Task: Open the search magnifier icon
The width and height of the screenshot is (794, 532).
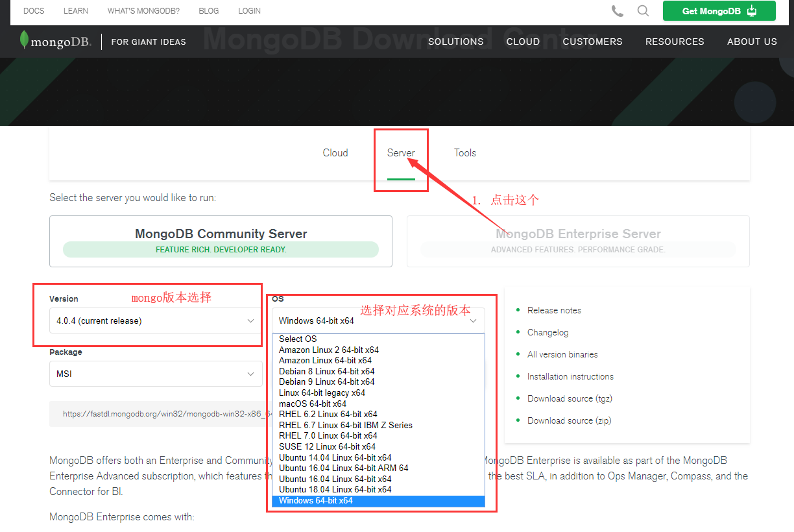Action: pyautogui.click(x=643, y=11)
